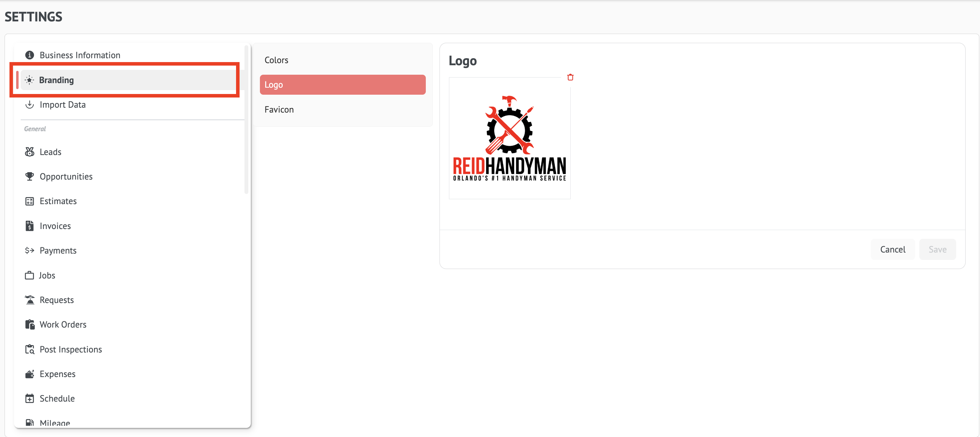Switch to the Favicon section
The image size is (980, 437).
(x=279, y=109)
